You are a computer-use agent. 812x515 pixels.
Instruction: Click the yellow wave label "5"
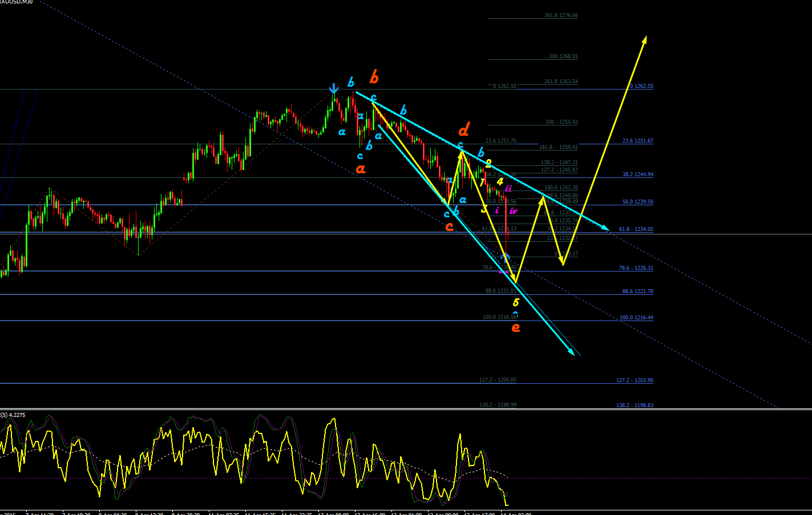point(516,303)
